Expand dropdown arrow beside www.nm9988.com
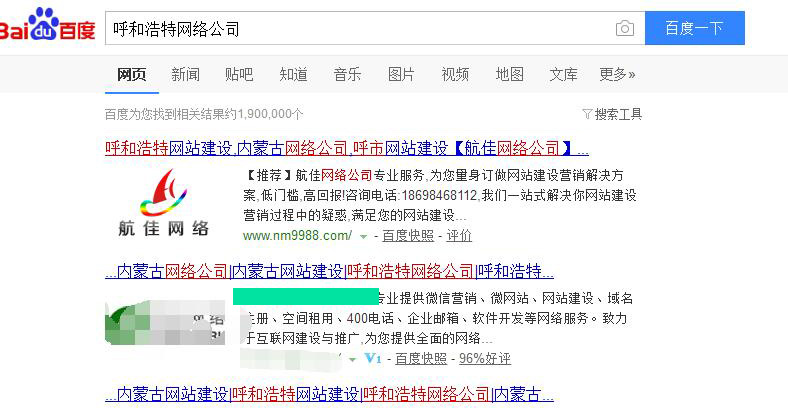This screenshot has height=412, width=788. coord(364,236)
